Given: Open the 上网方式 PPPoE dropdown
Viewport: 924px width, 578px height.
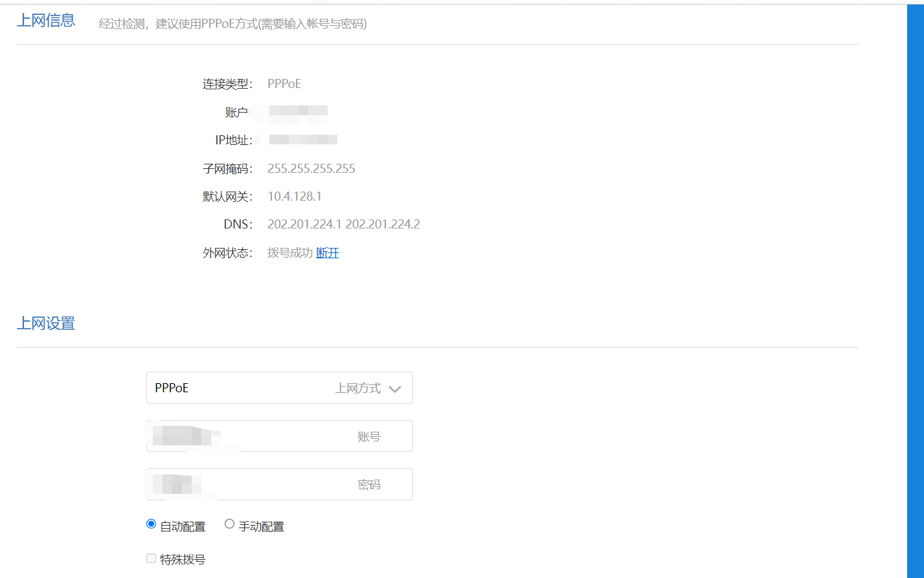Looking at the screenshot, I should (x=279, y=388).
